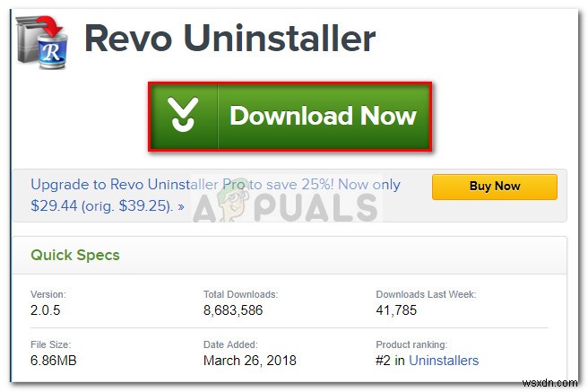Click the Revo Uninstaller trash bin logo

pyautogui.click(x=40, y=41)
